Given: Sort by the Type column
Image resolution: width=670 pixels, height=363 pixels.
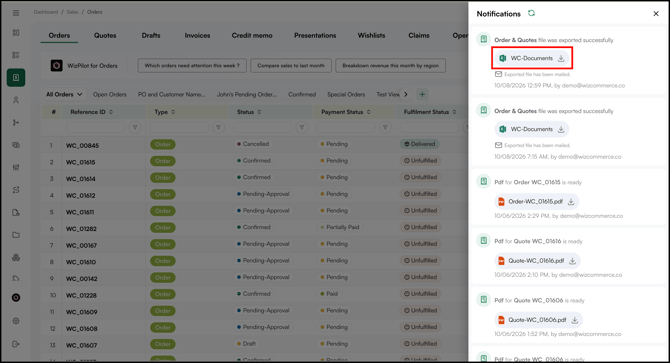Looking at the screenshot, I should tap(173, 112).
